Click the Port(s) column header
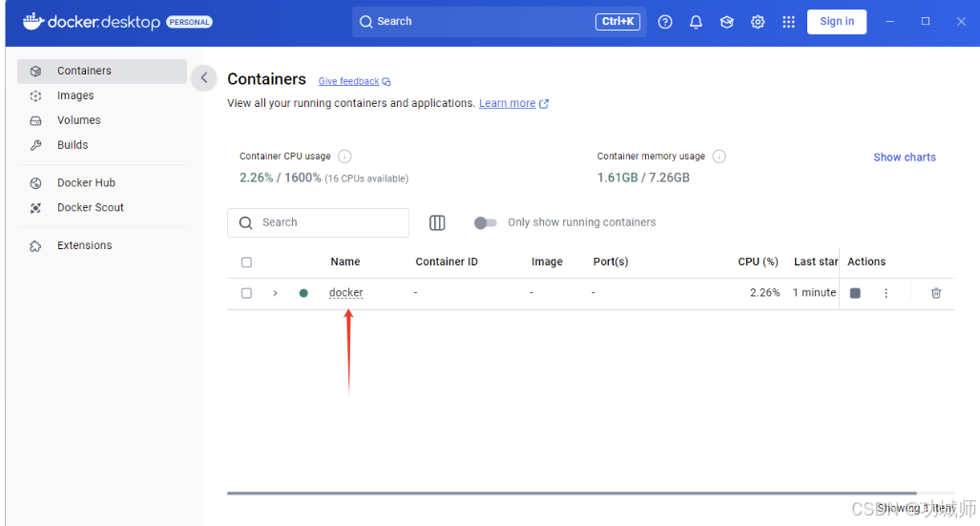The width and height of the screenshot is (980, 526). pyautogui.click(x=611, y=262)
